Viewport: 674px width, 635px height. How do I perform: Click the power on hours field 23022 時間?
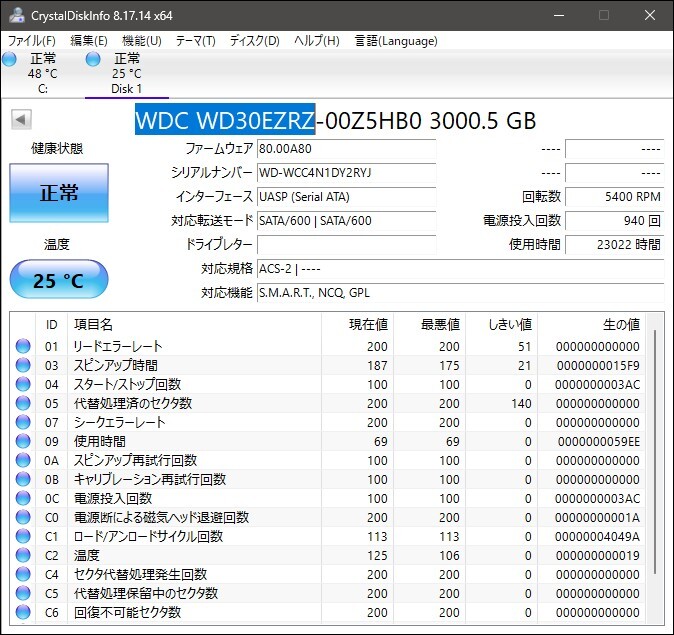coord(615,245)
